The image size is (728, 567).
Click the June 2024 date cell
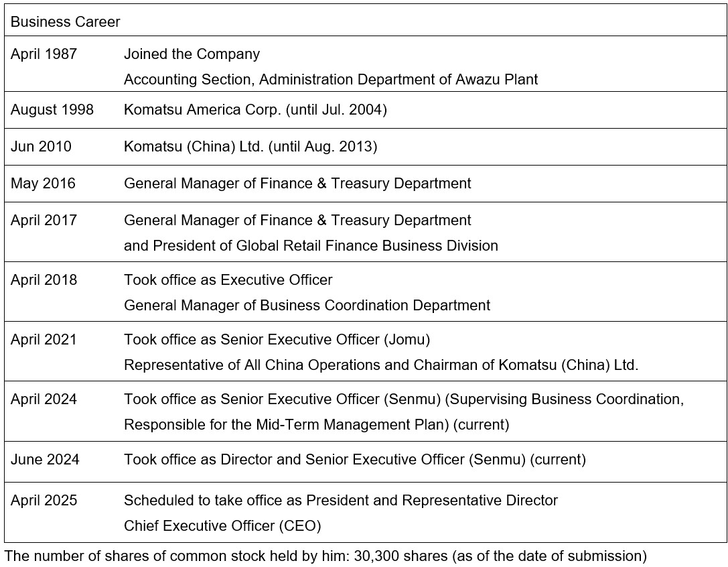pos(45,460)
